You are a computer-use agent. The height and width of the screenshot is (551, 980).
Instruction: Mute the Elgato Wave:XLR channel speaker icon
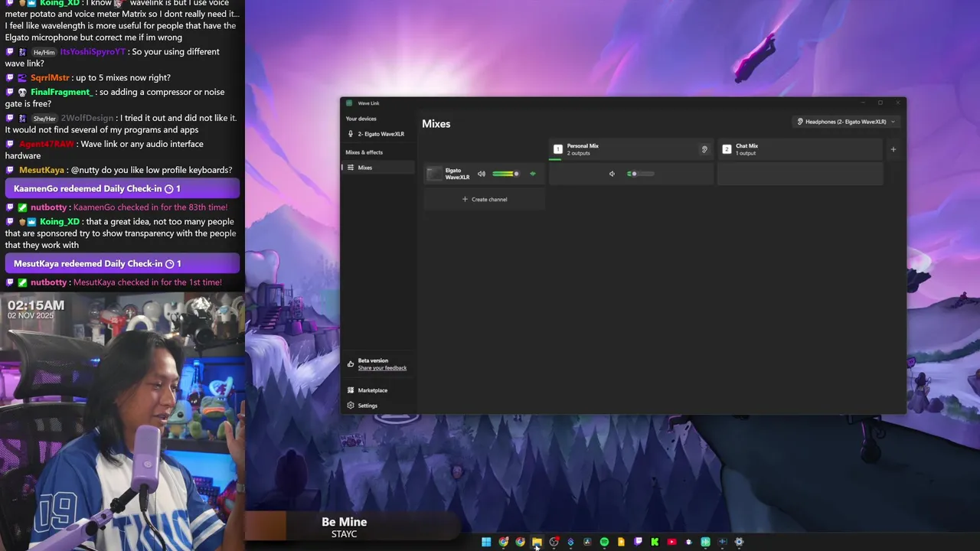pyautogui.click(x=482, y=174)
